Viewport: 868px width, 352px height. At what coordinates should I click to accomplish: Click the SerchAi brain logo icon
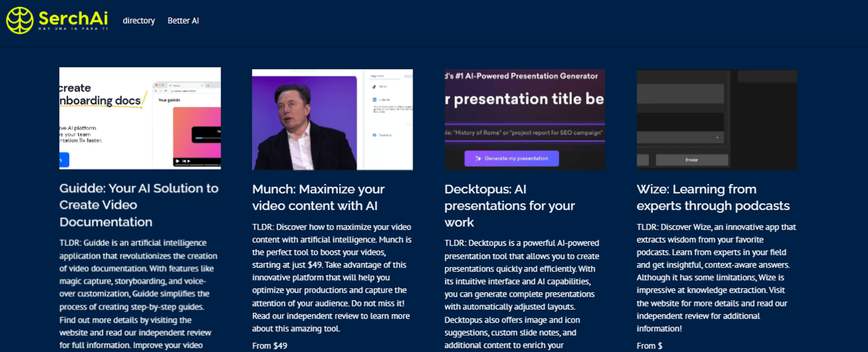[x=20, y=20]
